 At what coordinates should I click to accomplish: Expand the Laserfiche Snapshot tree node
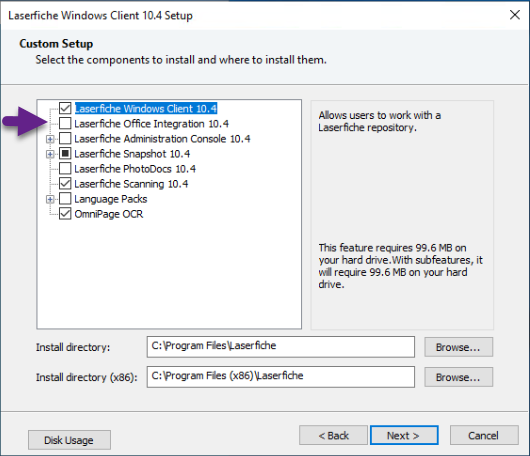click(x=50, y=154)
